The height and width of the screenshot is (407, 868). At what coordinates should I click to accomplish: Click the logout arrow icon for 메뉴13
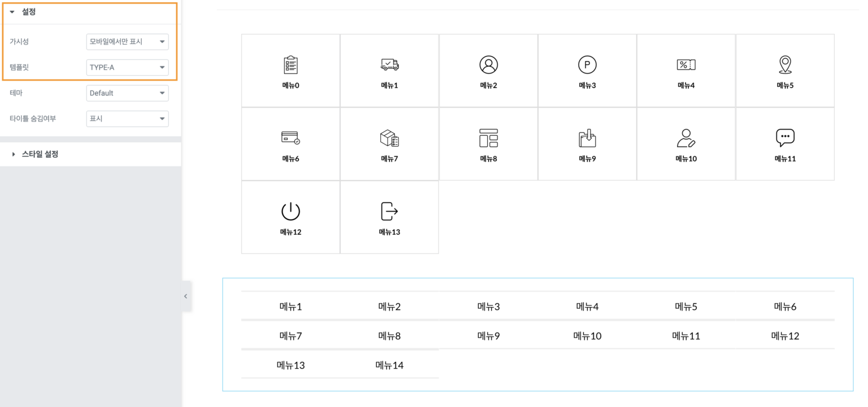pos(389,211)
